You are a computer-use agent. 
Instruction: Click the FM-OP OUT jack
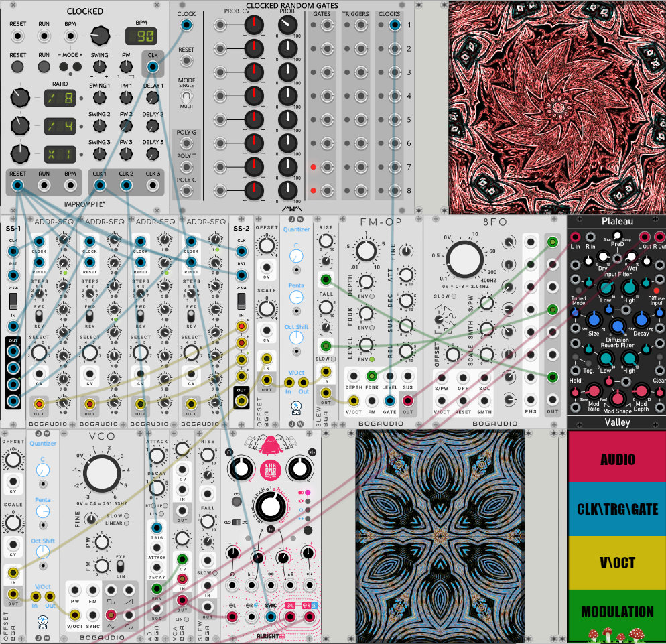point(408,401)
